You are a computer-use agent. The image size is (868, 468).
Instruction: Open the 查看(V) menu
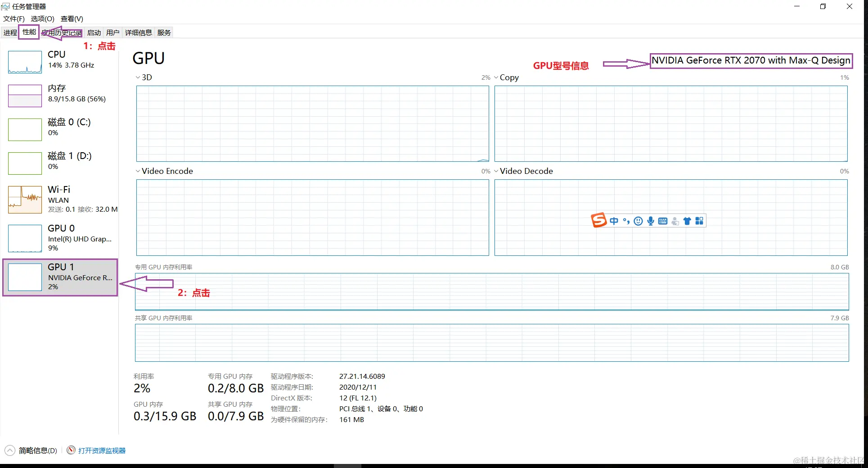tap(72, 19)
